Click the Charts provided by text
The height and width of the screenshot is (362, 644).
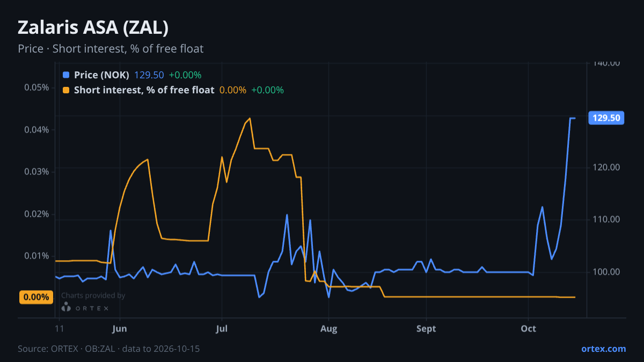93,295
